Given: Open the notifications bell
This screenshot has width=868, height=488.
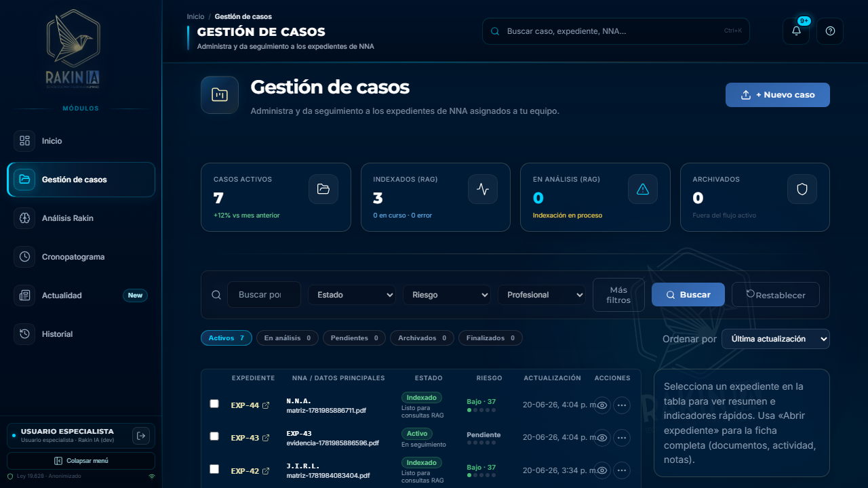Looking at the screenshot, I should [x=796, y=31].
